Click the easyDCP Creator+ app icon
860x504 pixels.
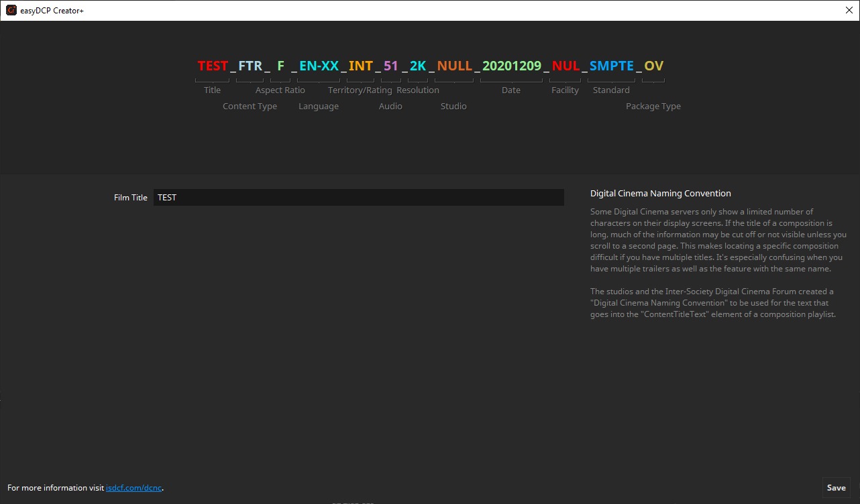[x=11, y=10]
